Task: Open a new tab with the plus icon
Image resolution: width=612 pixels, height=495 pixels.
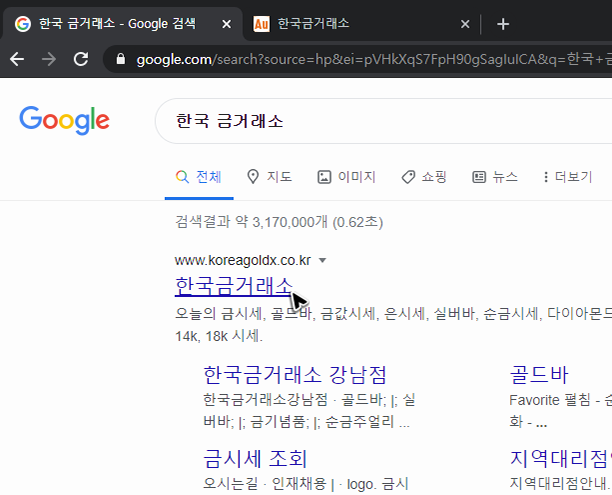Action: [x=503, y=24]
